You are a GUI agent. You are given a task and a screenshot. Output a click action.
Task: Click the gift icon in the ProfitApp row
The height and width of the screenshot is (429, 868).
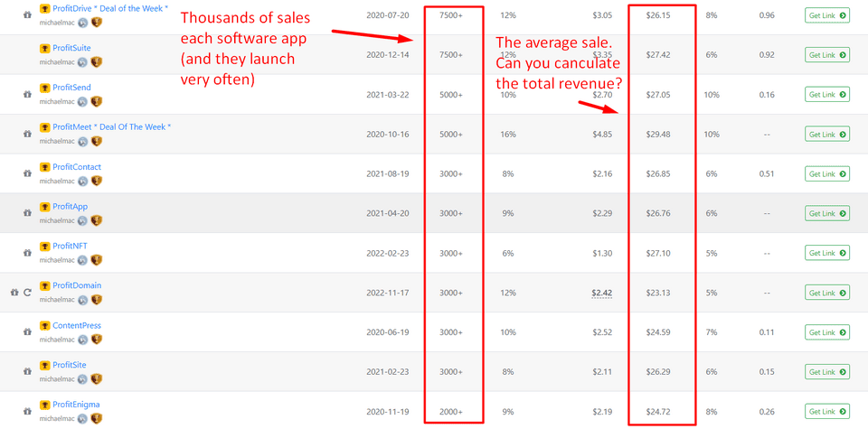[x=27, y=213]
